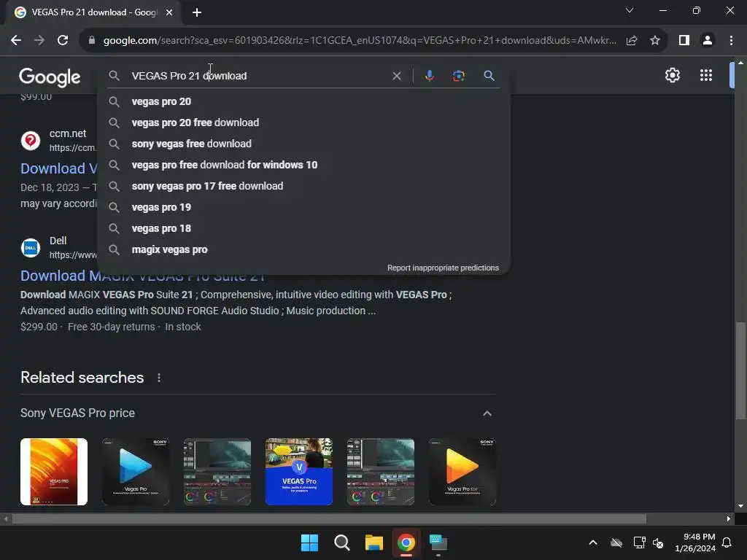Open yellow play-arrow Vegas Pro thumbnail
The width and height of the screenshot is (747, 560).
click(462, 472)
